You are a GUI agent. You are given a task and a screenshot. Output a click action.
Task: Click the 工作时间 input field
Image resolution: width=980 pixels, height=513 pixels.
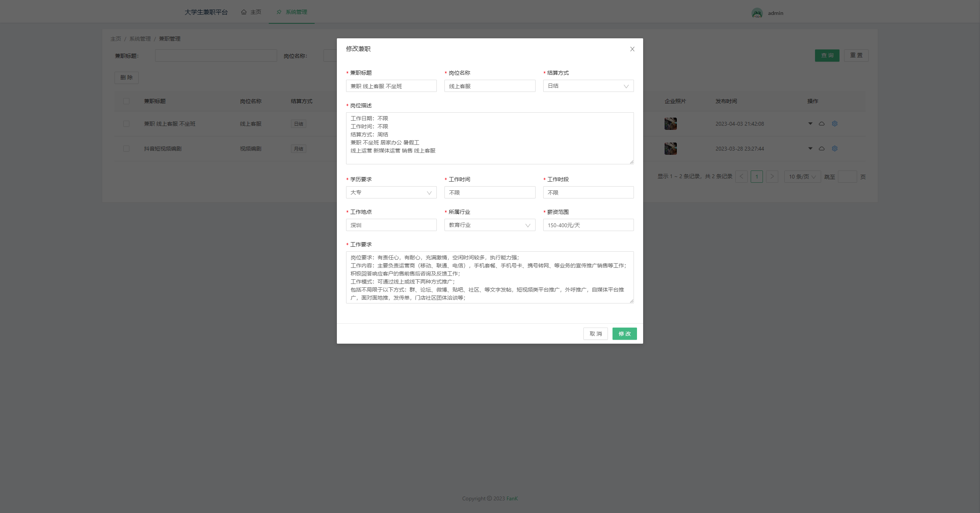coord(490,192)
